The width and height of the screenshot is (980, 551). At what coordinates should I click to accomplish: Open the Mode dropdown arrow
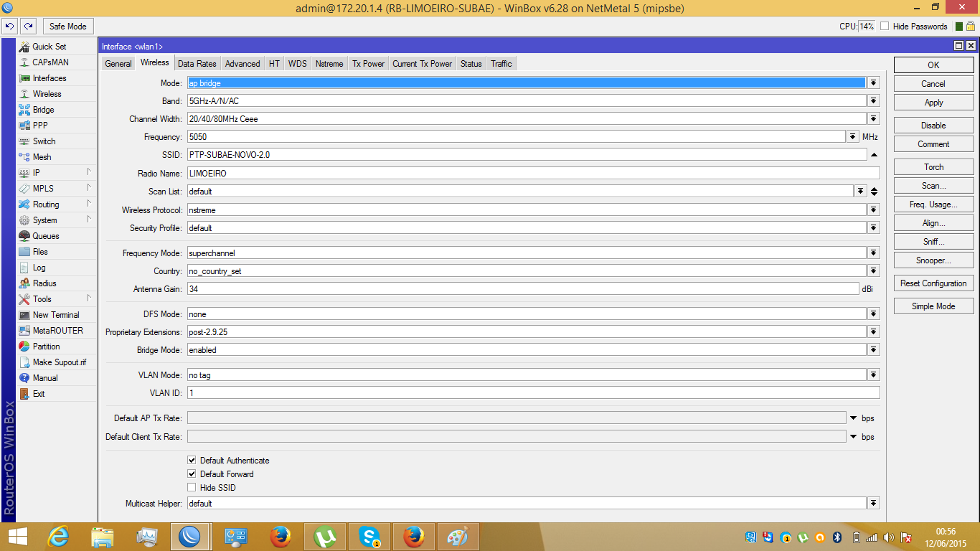coord(873,83)
